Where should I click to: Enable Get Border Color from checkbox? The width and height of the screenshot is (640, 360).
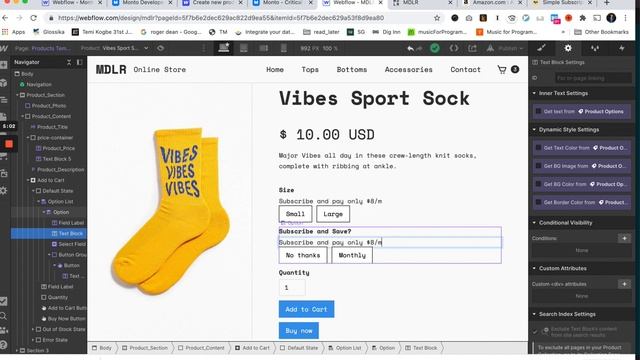click(x=538, y=202)
